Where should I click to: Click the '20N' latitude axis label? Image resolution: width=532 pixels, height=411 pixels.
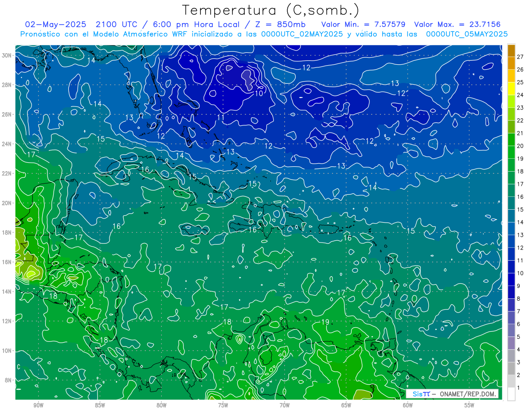coord(8,203)
